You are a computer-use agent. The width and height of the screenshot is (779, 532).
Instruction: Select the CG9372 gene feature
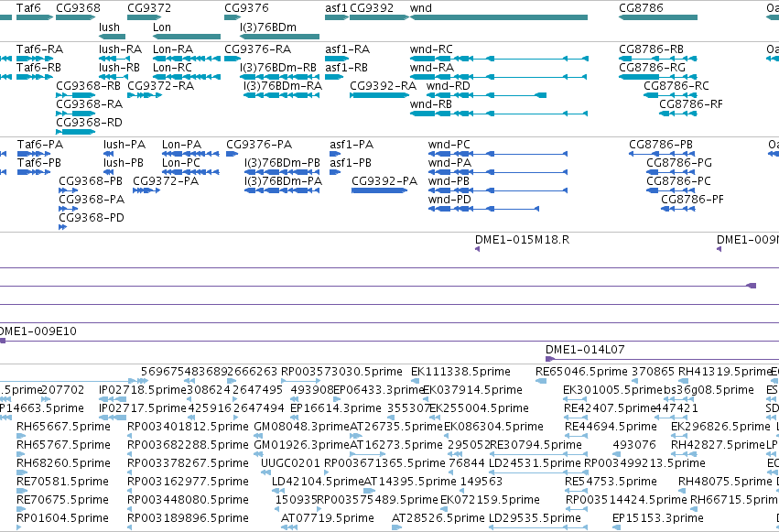[x=144, y=17]
